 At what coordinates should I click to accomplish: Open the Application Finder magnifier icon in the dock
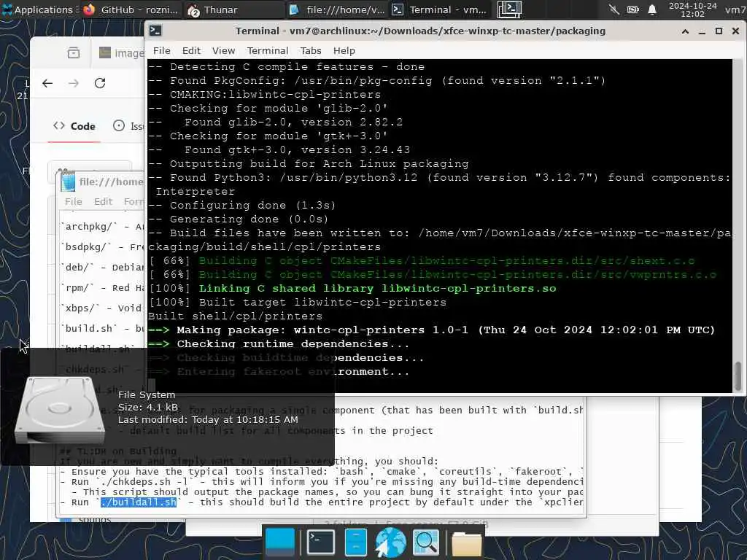coord(425,542)
